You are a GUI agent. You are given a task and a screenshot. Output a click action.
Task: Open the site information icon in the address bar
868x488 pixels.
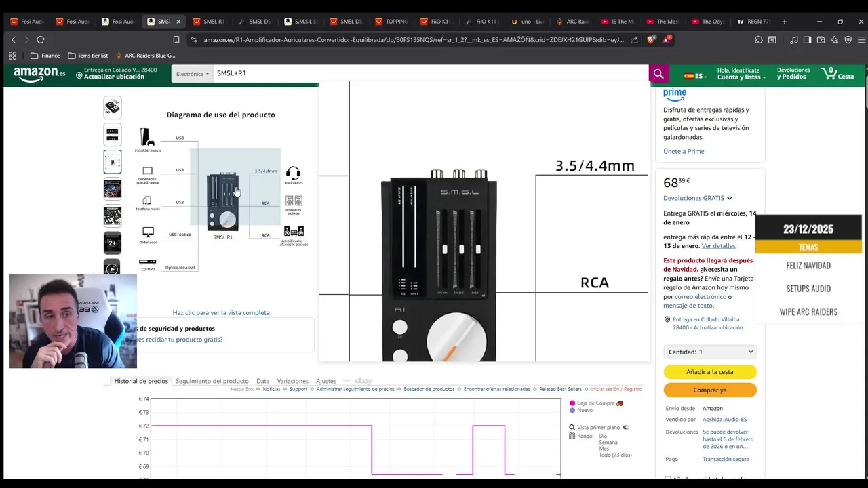coord(194,40)
